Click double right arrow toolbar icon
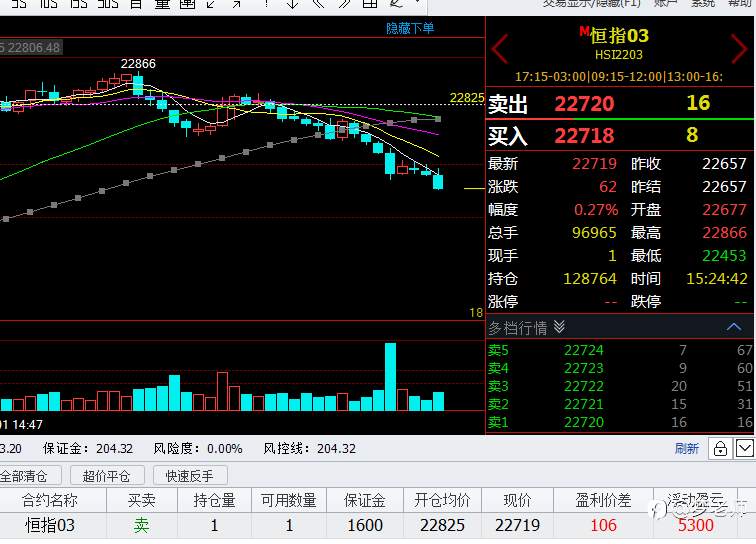 tap(344, 4)
